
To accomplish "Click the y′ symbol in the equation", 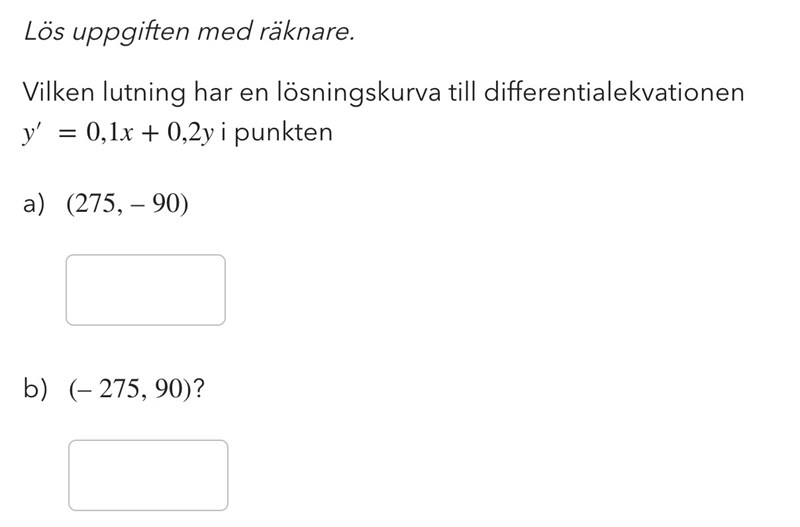I will [34, 132].
